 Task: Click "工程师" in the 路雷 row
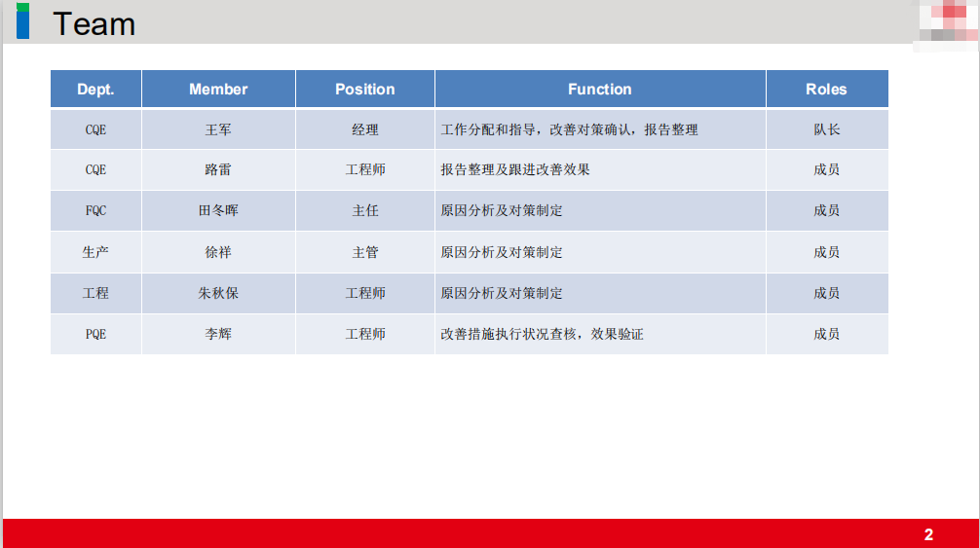click(x=365, y=169)
